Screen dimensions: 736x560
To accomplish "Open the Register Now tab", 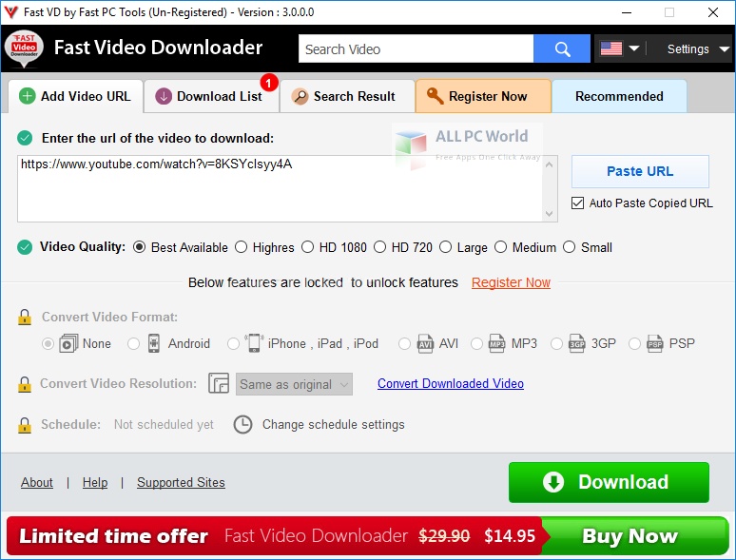I will click(483, 96).
